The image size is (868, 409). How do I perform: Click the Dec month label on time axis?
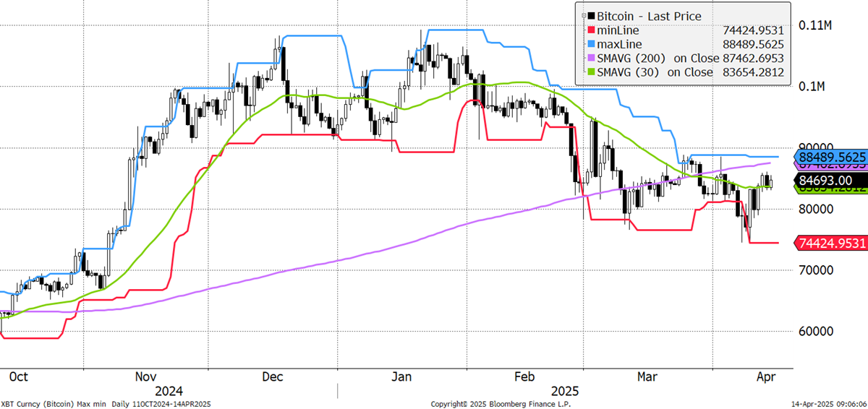coord(273,377)
